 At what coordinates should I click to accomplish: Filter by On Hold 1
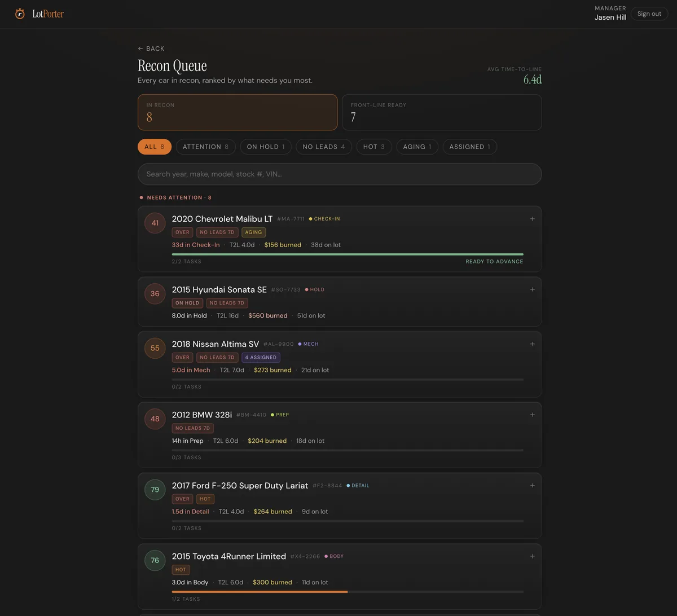(266, 147)
